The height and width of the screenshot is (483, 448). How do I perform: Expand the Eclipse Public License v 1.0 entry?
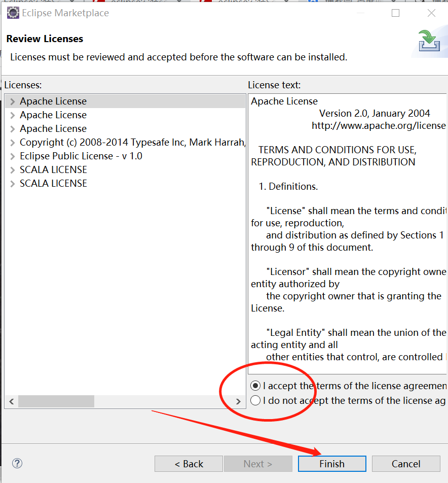(13, 156)
